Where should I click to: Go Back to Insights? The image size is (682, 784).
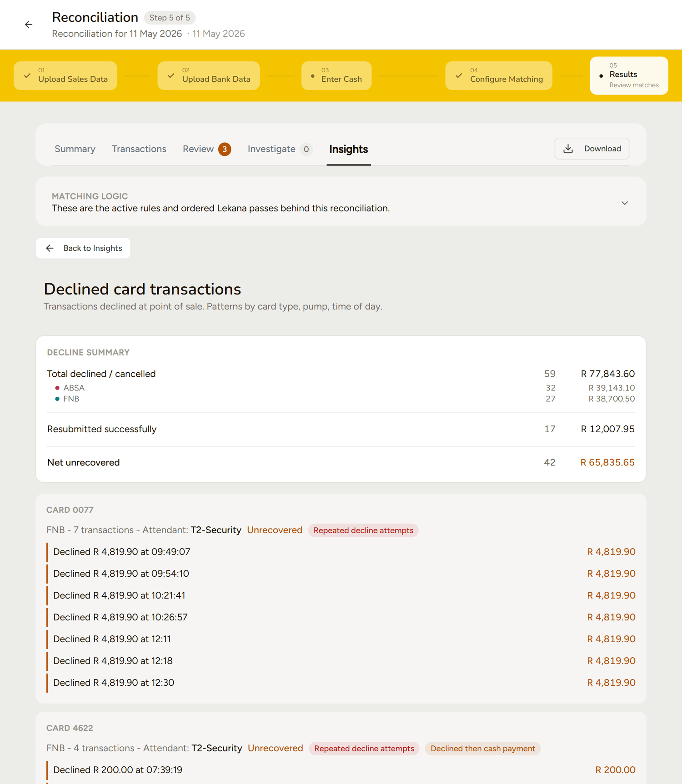[83, 248]
